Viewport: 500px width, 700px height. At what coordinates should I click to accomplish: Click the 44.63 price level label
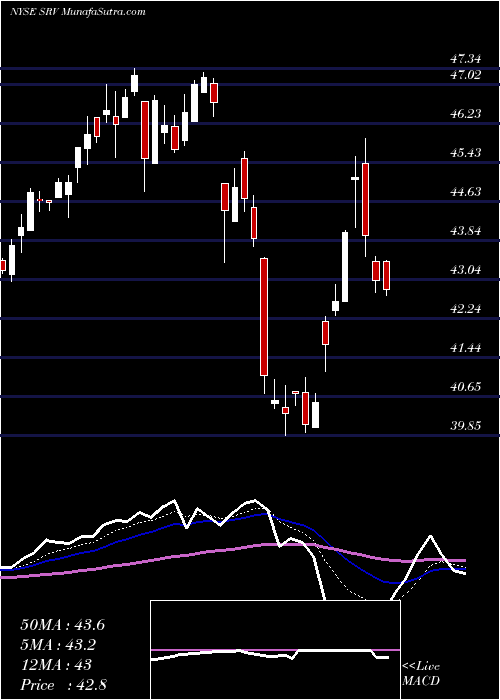tap(465, 192)
